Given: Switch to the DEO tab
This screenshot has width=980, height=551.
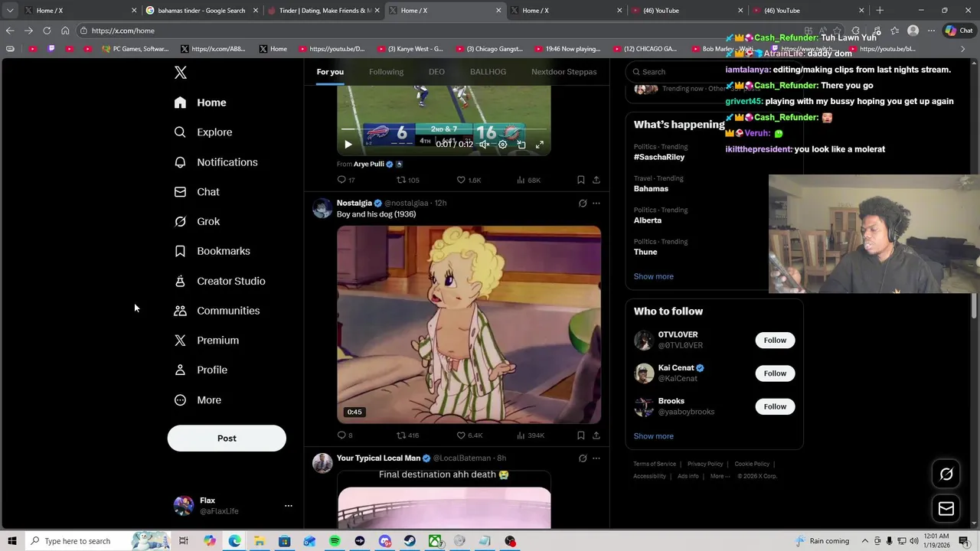Looking at the screenshot, I should [x=436, y=72].
